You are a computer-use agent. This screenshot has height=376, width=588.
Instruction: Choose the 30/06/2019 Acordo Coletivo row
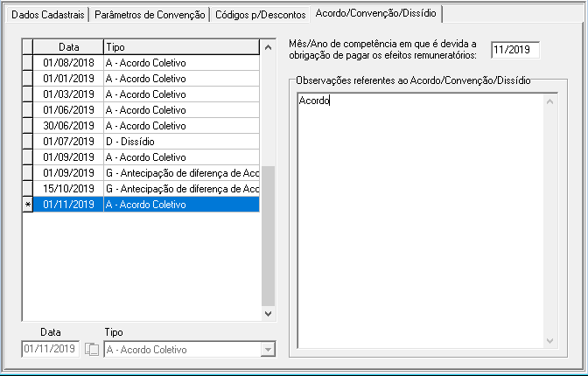coord(144,126)
